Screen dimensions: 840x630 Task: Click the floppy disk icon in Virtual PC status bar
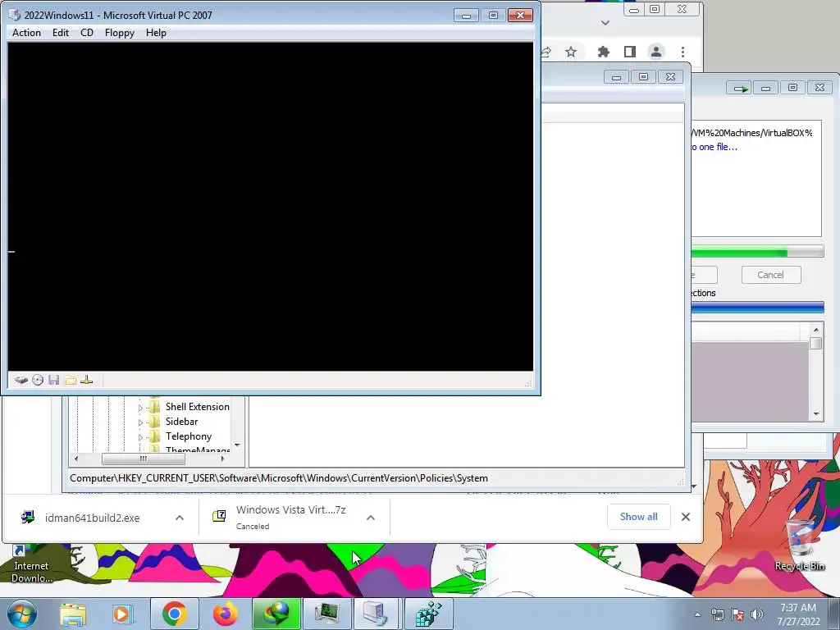point(53,381)
